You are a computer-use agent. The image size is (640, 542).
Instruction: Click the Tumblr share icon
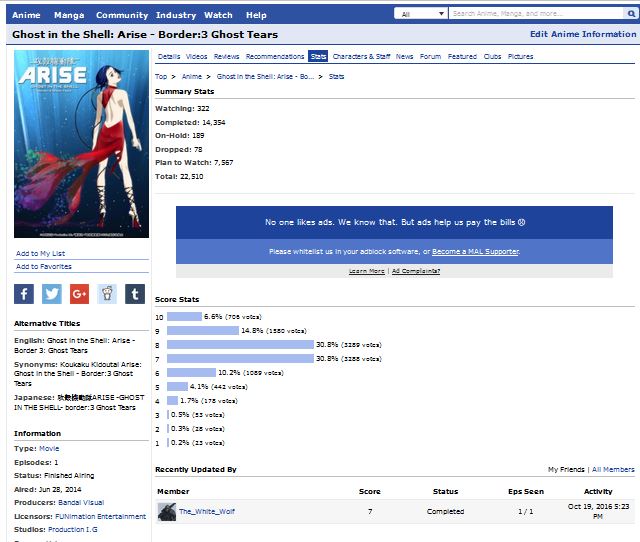(134, 294)
